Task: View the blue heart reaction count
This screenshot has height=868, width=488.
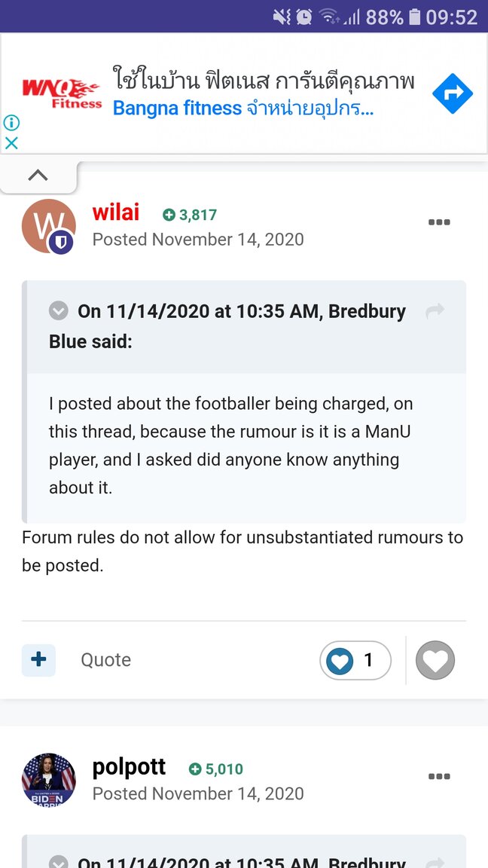Action: click(x=355, y=661)
